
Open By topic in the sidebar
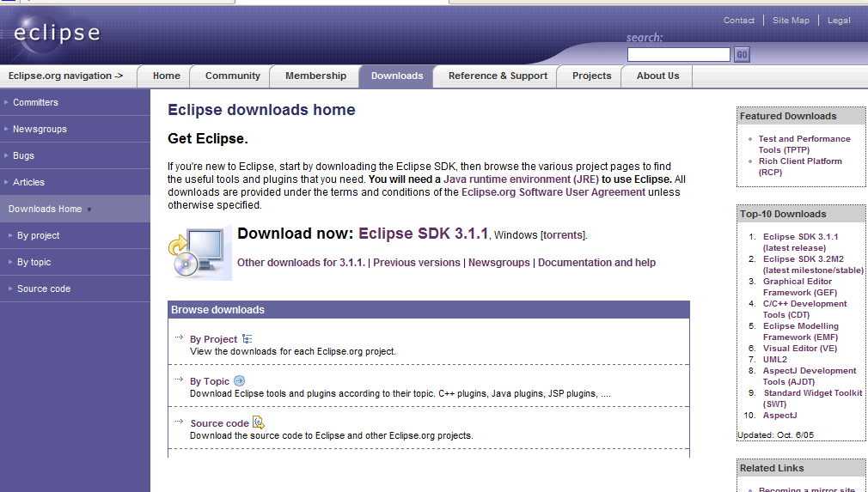[75, 262]
